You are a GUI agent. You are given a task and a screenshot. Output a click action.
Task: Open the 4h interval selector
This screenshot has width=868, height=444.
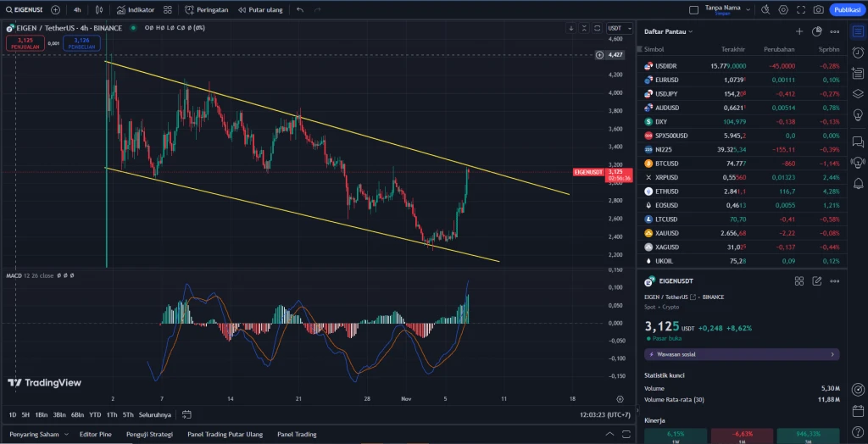[x=77, y=10]
